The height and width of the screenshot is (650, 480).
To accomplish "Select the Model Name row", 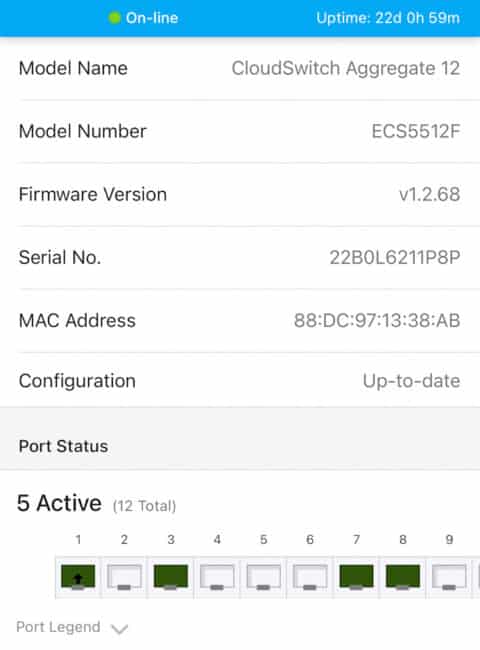I will click(x=240, y=68).
